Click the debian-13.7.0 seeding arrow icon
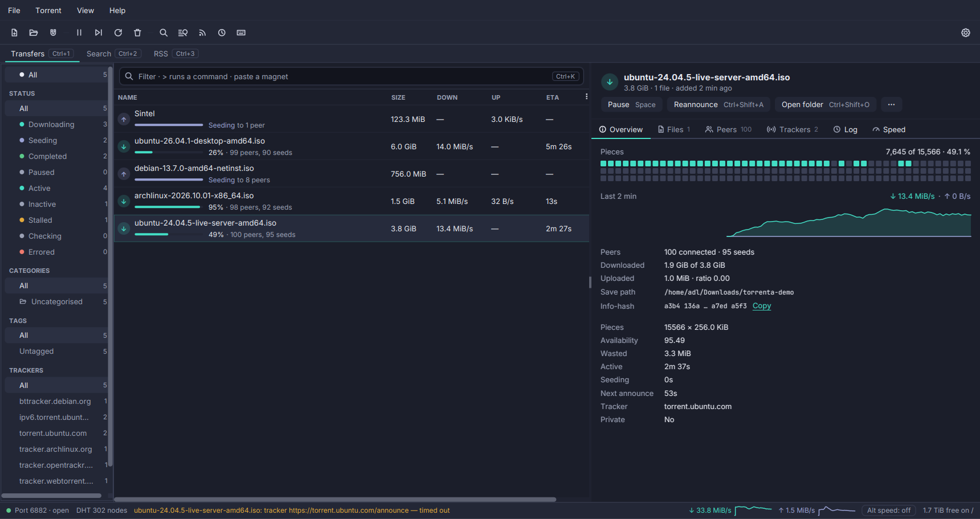This screenshot has height=519, width=980. tap(124, 174)
